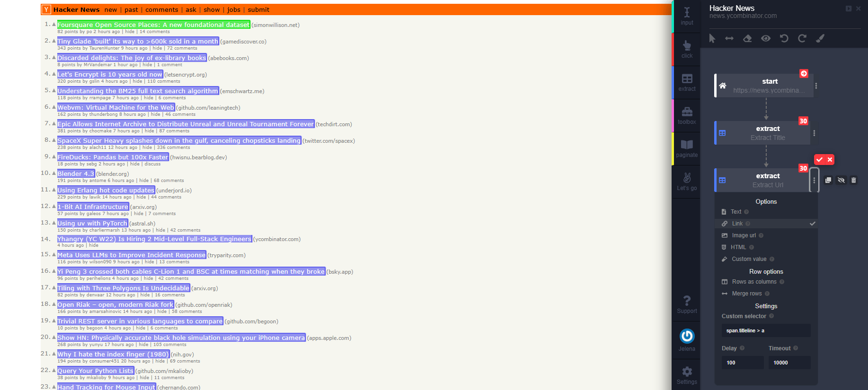Open Hacker News 'show' section
Viewport: 868px width, 390px height.
[x=212, y=9]
